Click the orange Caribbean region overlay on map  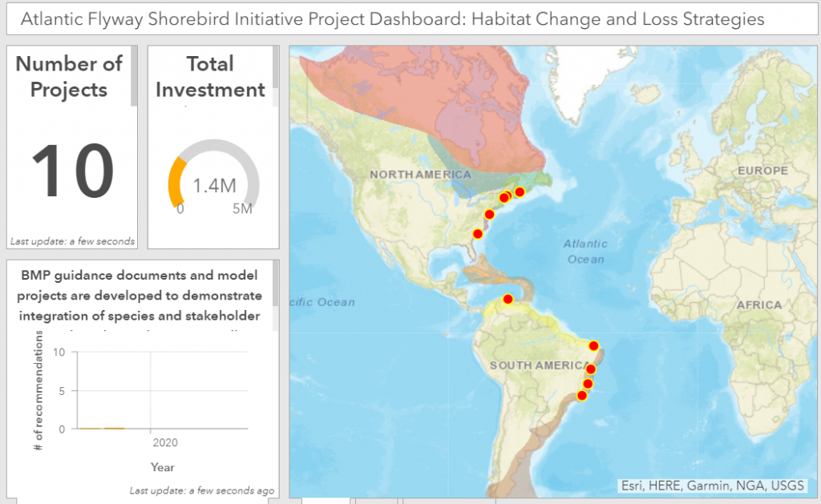[x=490, y=274]
